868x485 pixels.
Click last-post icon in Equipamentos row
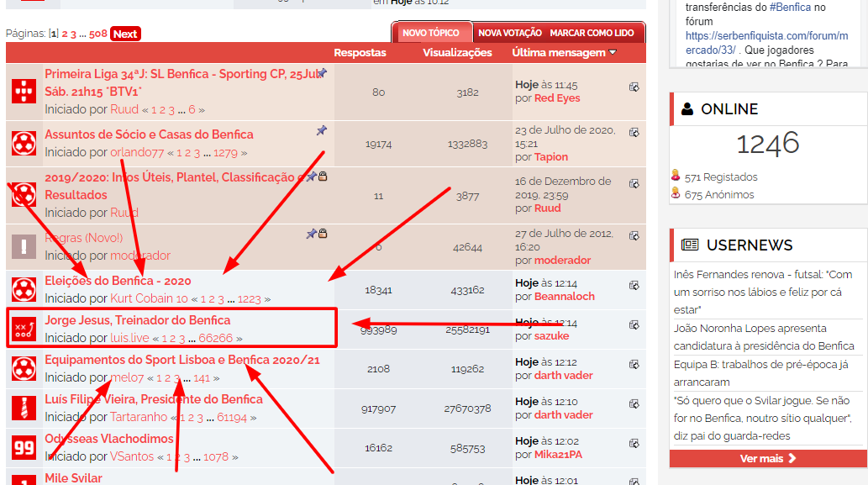click(634, 364)
